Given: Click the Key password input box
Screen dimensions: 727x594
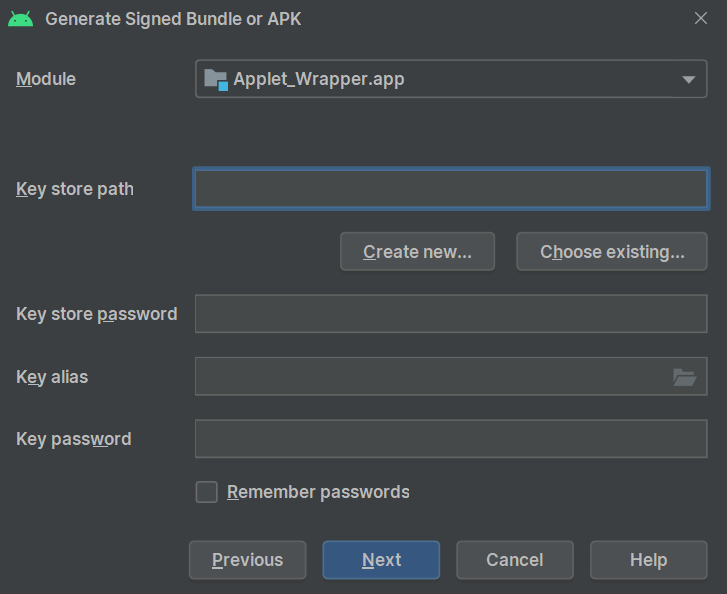Looking at the screenshot, I should (451, 439).
